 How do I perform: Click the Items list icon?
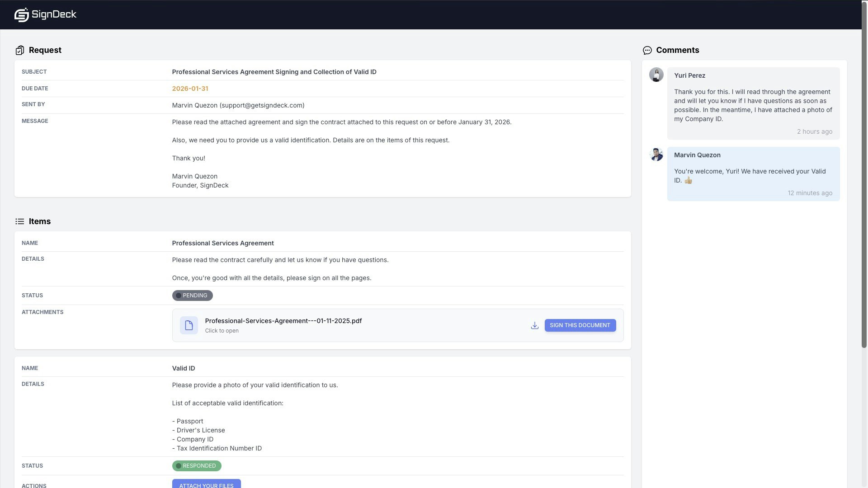[19, 221]
